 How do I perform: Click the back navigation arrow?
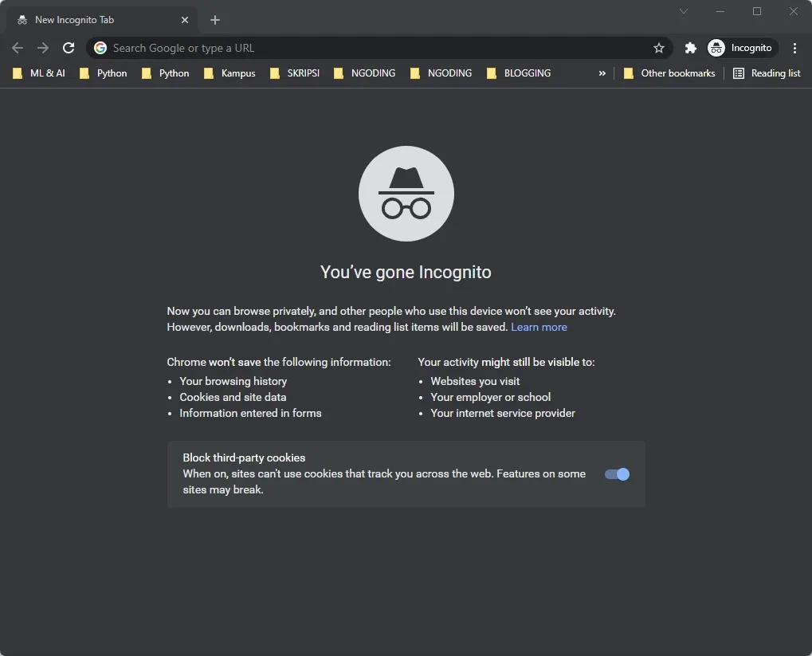[18, 48]
